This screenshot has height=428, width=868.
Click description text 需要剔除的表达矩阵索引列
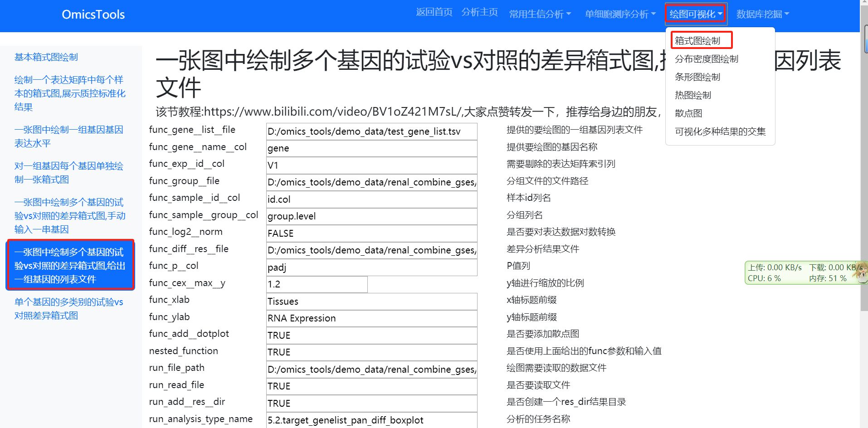coord(561,164)
